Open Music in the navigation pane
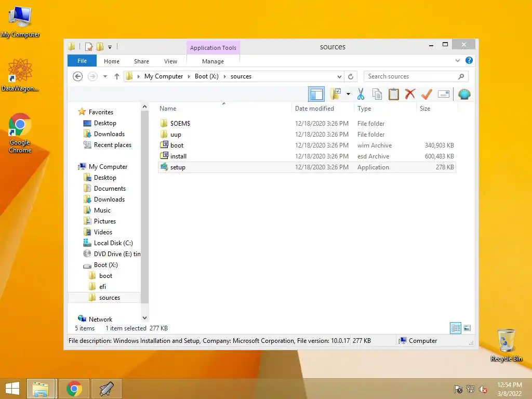 (102, 210)
